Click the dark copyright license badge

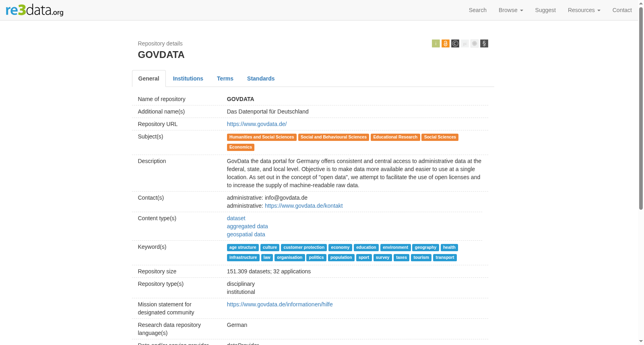tap(455, 43)
